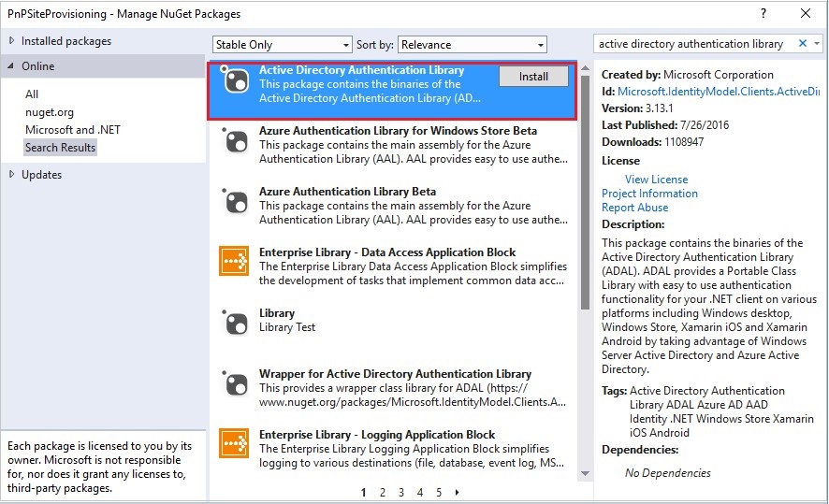Screen dimensions: 829x504
Task: Click the Library Test description text
Action: (287, 327)
